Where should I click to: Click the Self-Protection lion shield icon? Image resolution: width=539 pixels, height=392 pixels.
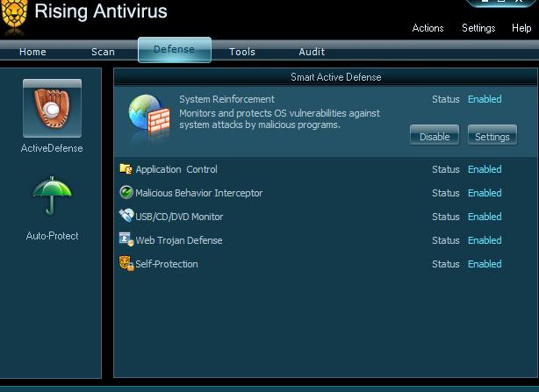(x=126, y=263)
